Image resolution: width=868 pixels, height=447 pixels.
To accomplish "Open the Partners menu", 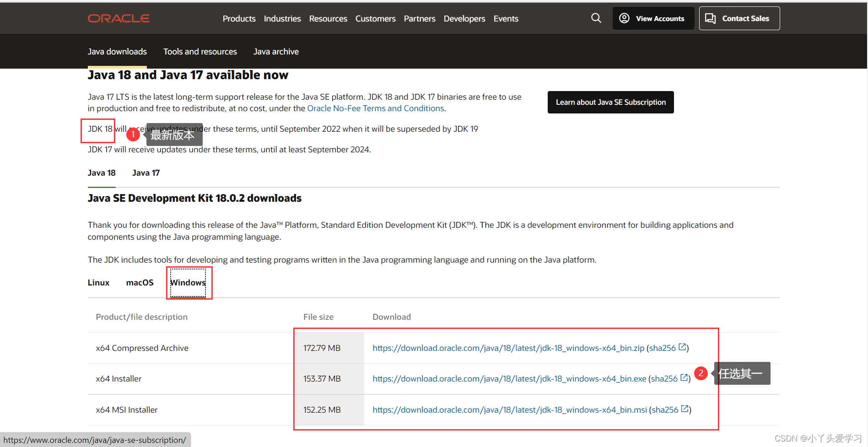I will pos(420,19).
